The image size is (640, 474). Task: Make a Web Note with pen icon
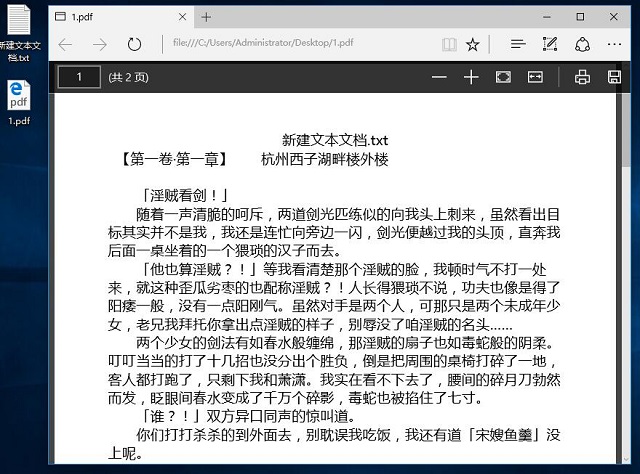coord(549,45)
